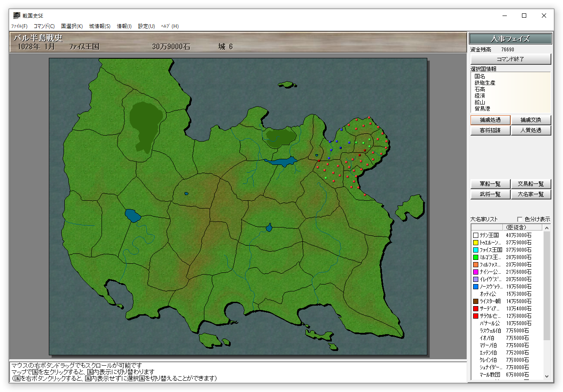Select the yellow faction color square
This screenshot has height=392, width=563.
(476, 243)
